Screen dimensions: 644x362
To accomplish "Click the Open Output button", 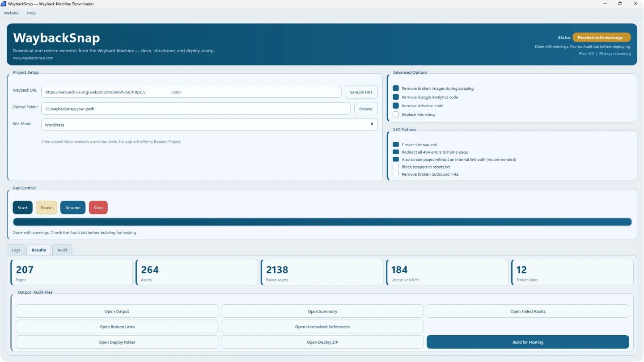I will (x=117, y=311).
